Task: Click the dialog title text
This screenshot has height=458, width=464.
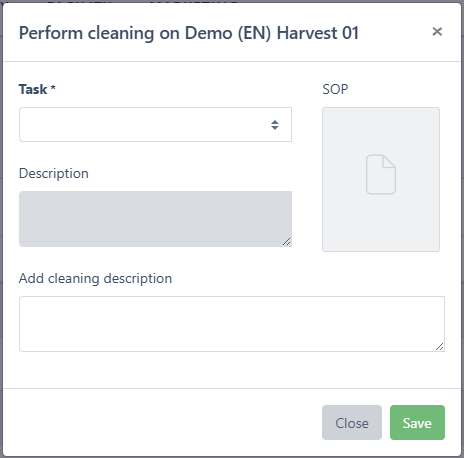Action: (x=189, y=33)
